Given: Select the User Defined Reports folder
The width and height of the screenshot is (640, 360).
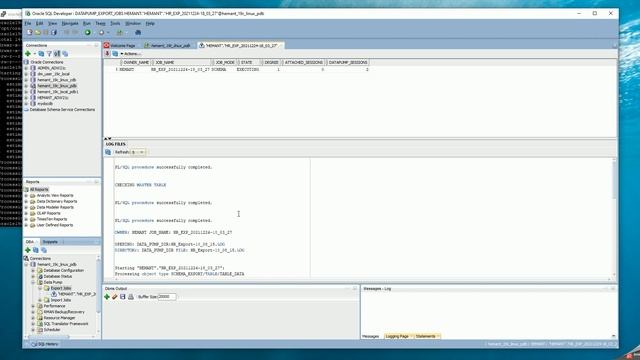Looking at the screenshot, I should point(55,225).
